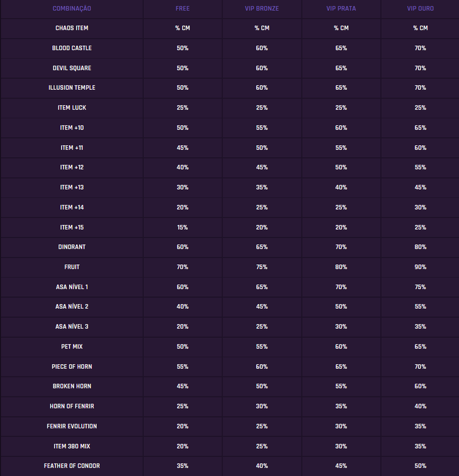
Task: Click the DINORANT row label
Action: pos(72,247)
